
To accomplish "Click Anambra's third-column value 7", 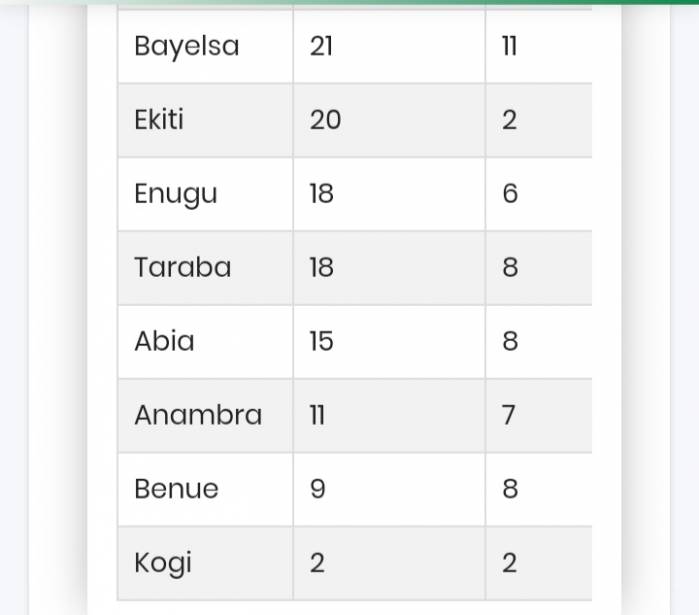I will click(x=509, y=415).
